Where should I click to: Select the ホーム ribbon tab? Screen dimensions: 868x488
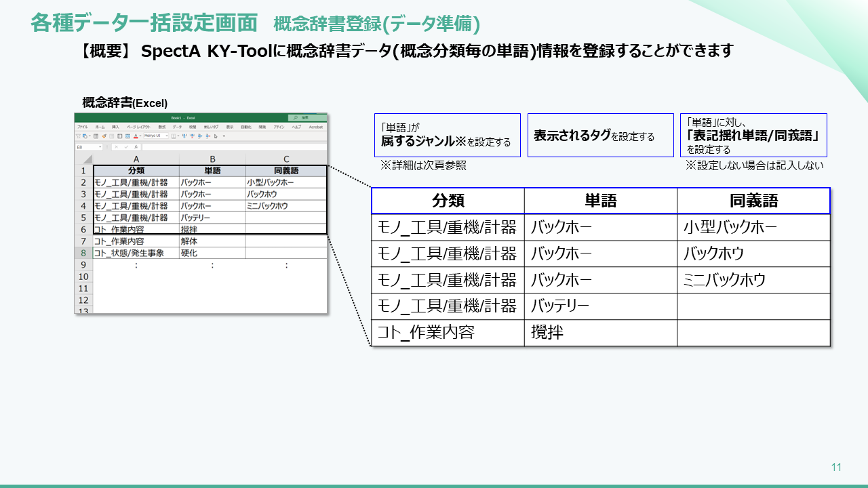[101, 126]
